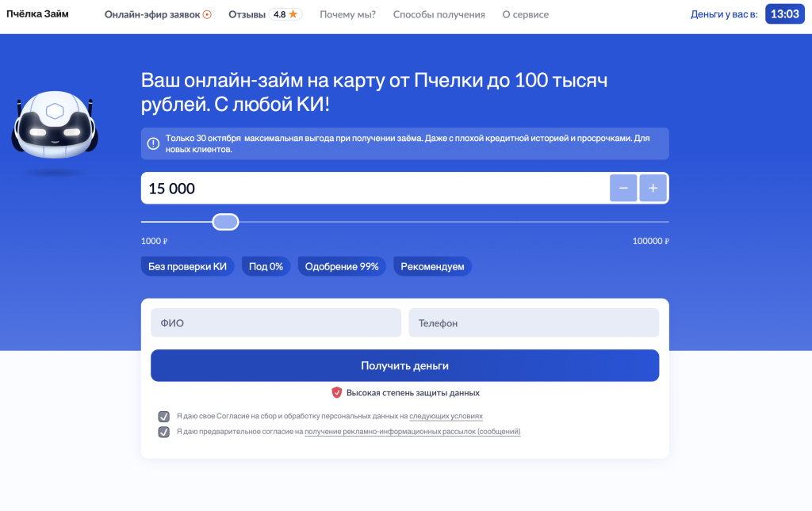Click the Пчёлка Займ logo

[x=36, y=13]
